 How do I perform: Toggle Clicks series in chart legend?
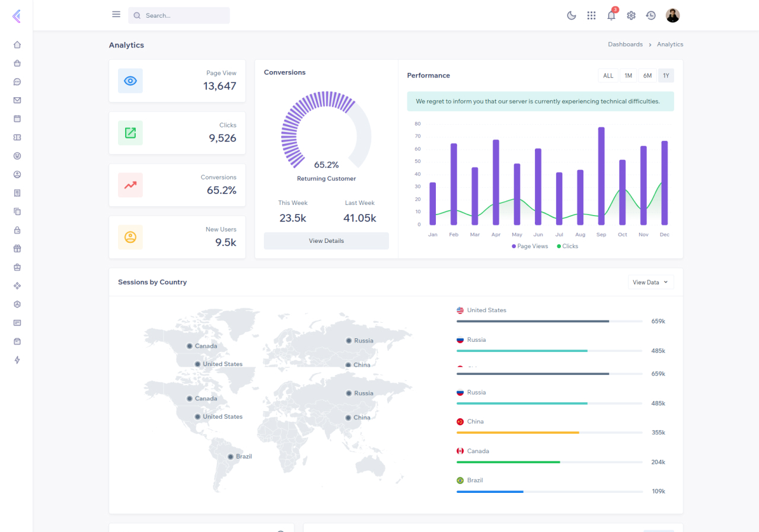(x=567, y=246)
